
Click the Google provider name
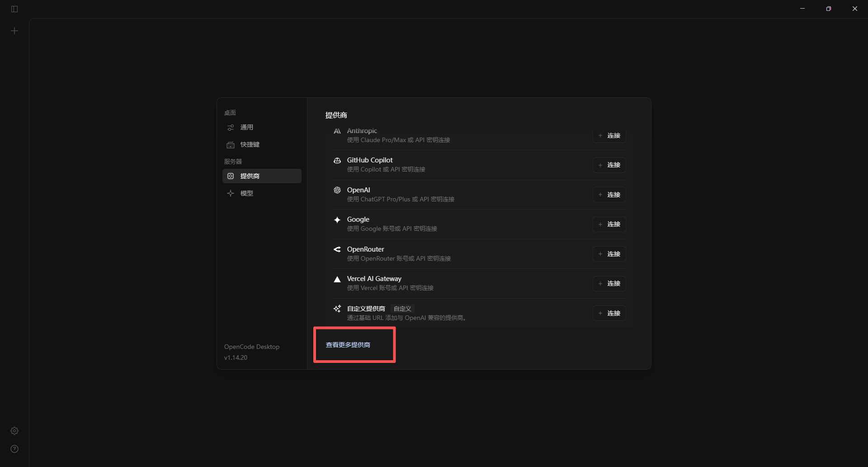click(x=358, y=219)
